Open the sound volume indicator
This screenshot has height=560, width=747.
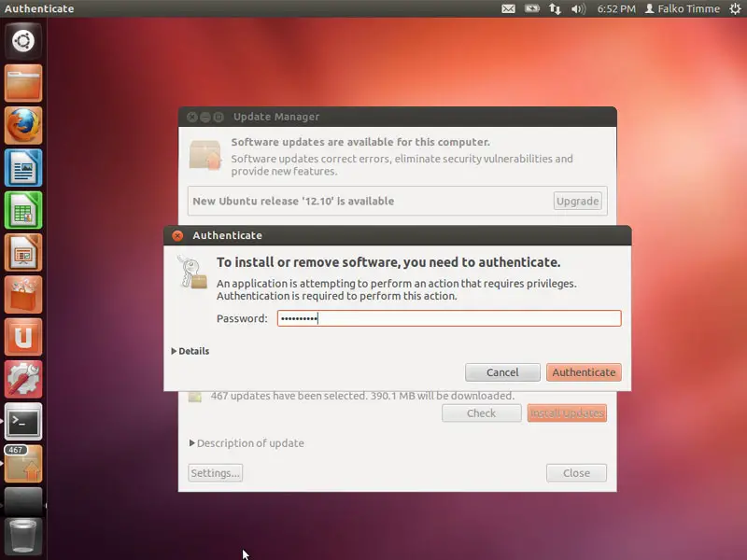point(578,8)
